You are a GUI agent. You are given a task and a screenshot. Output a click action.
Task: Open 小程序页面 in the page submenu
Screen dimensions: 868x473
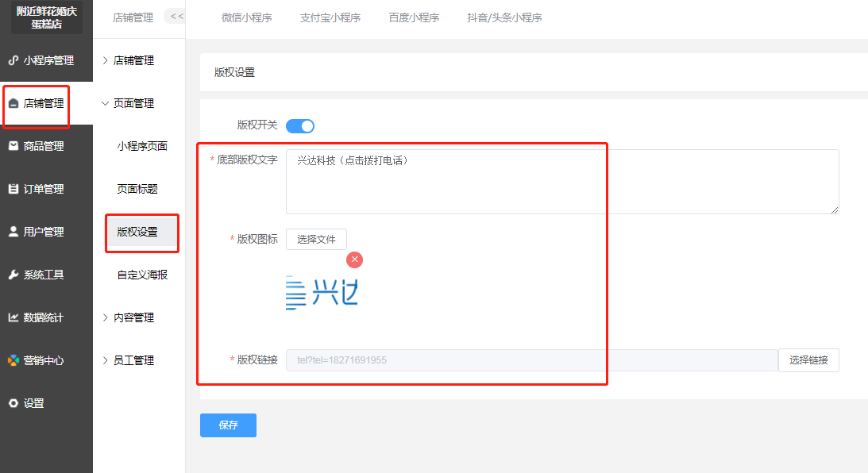coord(142,146)
